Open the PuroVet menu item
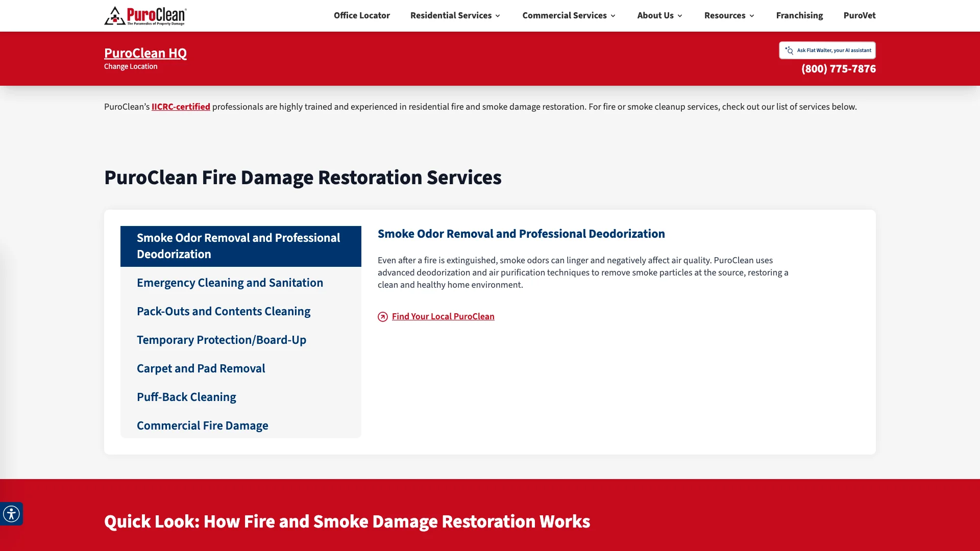This screenshot has width=980, height=551. [860, 15]
